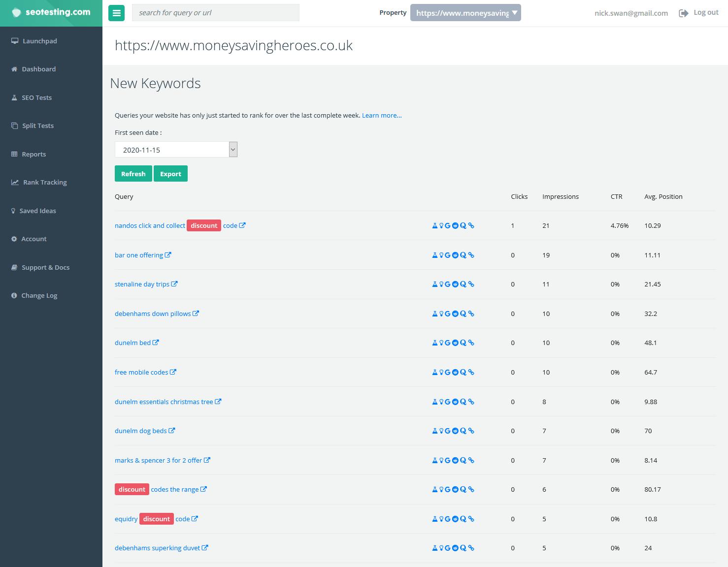
Task: Click the 80.17 average position value
Action: pyautogui.click(x=653, y=489)
